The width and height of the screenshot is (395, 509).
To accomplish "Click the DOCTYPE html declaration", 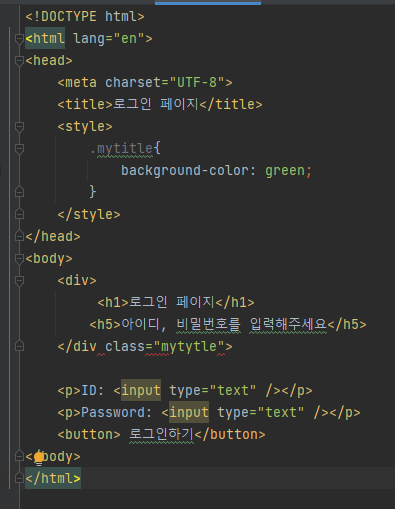I will 85,16.
